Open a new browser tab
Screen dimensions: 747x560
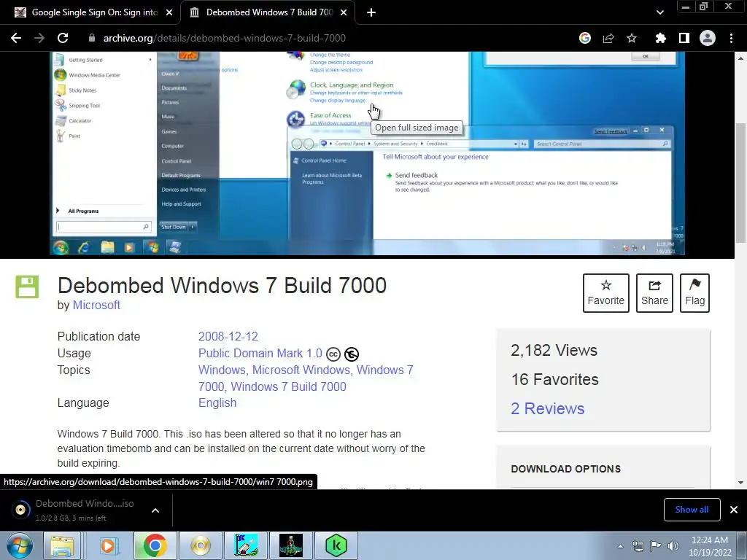click(371, 12)
